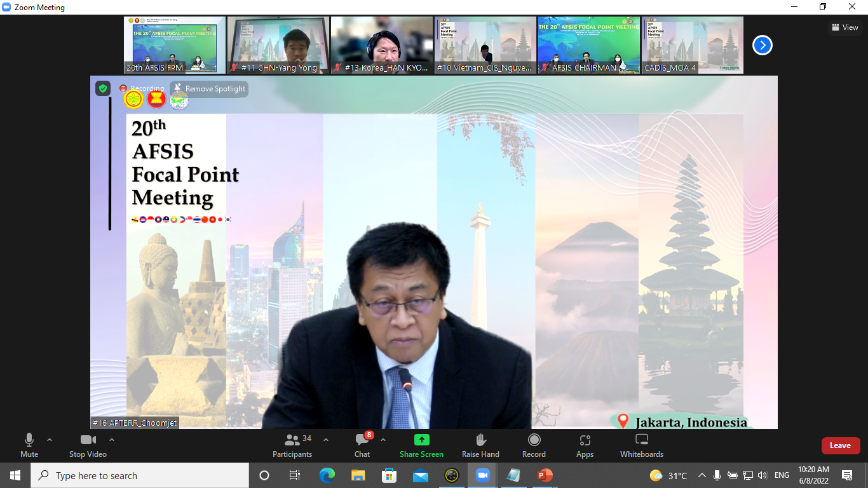This screenshot has height=488, width=868.
Task: Expand the arrow next to Participants
Action: pos(326,440)
